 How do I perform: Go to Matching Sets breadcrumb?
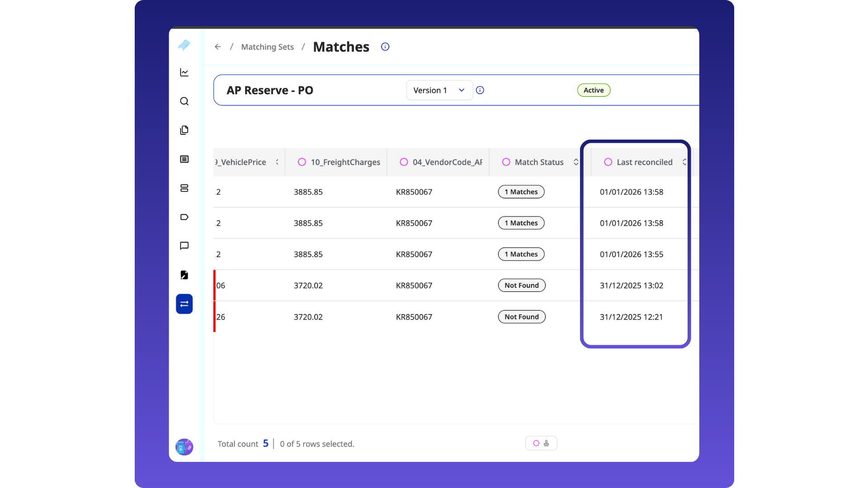(x=267, y=47)
